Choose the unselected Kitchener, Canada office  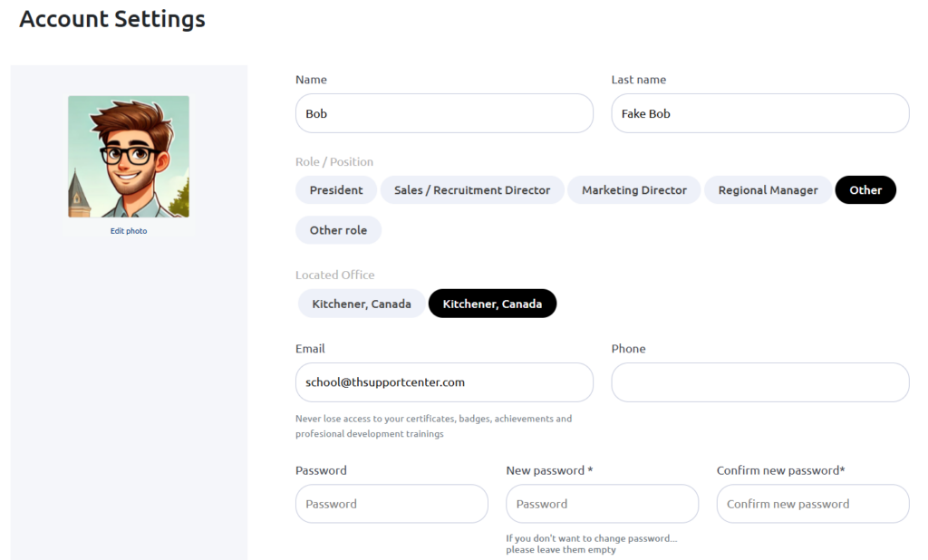click(361, 304)
